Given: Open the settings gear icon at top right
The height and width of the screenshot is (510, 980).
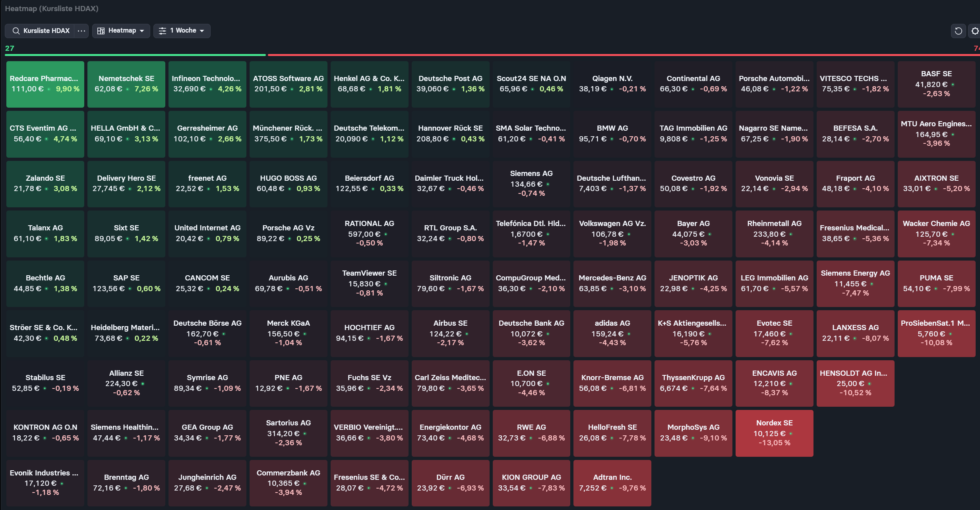Looking at the screenshot, I should click(975, 31).
